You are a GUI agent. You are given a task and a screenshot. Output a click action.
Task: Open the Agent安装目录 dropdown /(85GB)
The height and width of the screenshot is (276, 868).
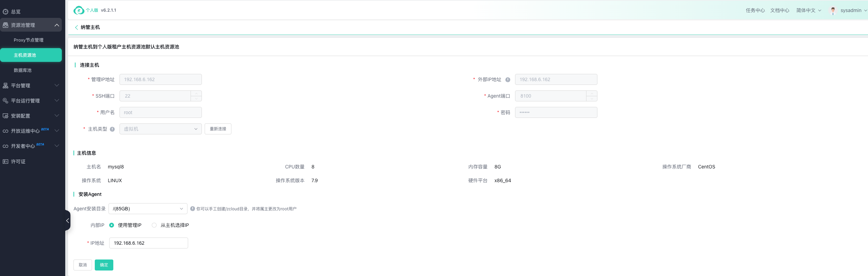(148, 209)
